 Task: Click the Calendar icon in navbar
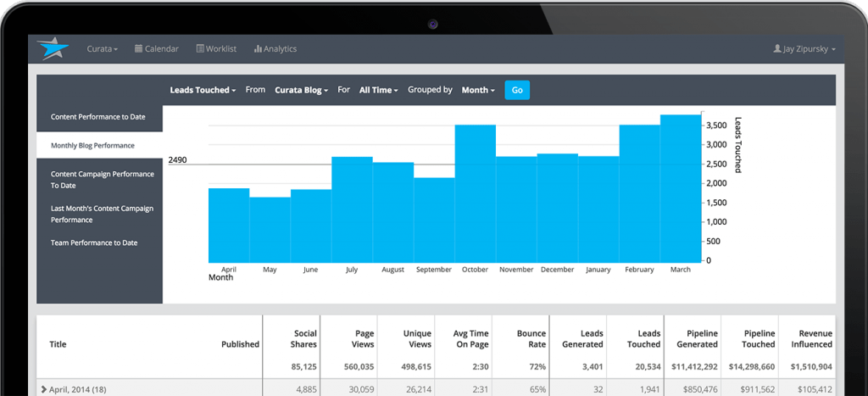pos(138,49)
